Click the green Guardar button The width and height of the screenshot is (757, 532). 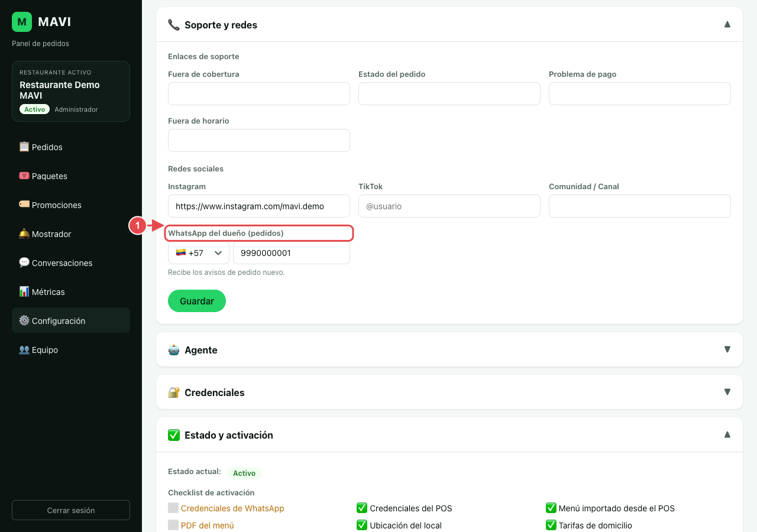(x=197, y=301)
